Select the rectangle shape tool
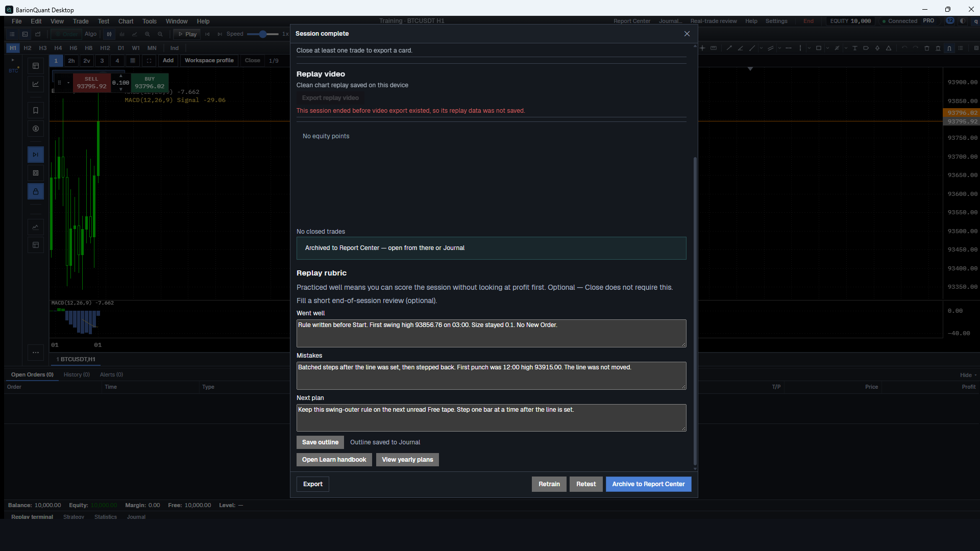 point(819,48)
